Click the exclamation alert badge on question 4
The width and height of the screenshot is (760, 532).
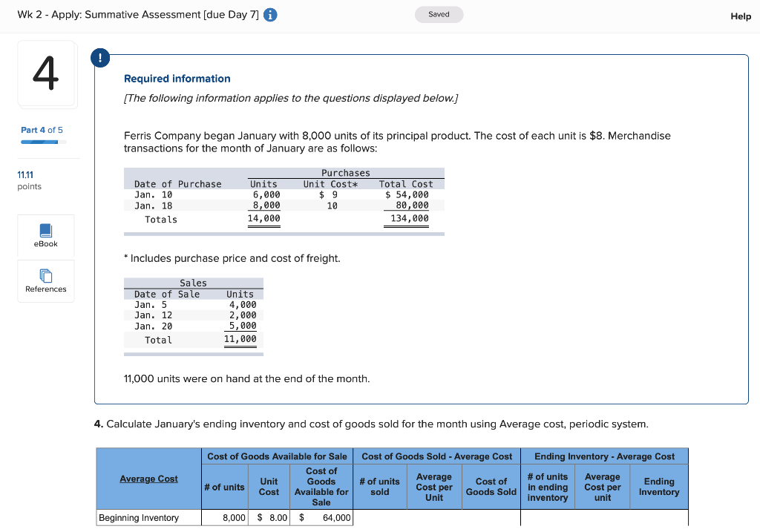[x=100, y=57]
